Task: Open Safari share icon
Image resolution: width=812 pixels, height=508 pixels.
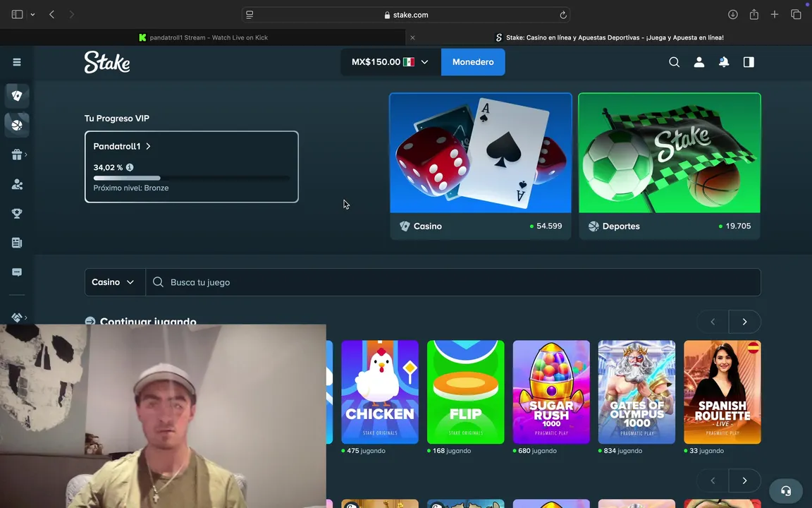Action: pos(753,15)
